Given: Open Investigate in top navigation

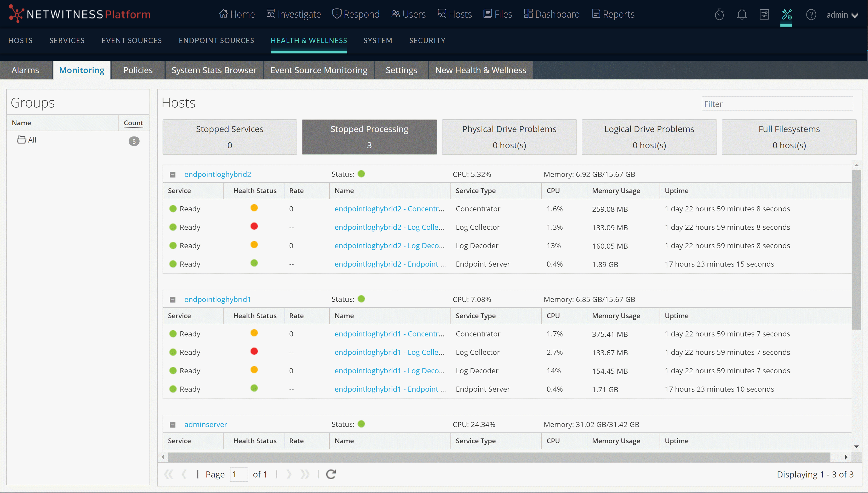Looking at the screenshot, I should point(294,14).
